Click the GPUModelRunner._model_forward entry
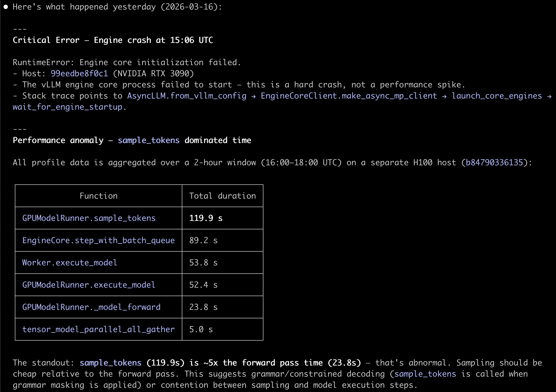 [x=91, y=307]
